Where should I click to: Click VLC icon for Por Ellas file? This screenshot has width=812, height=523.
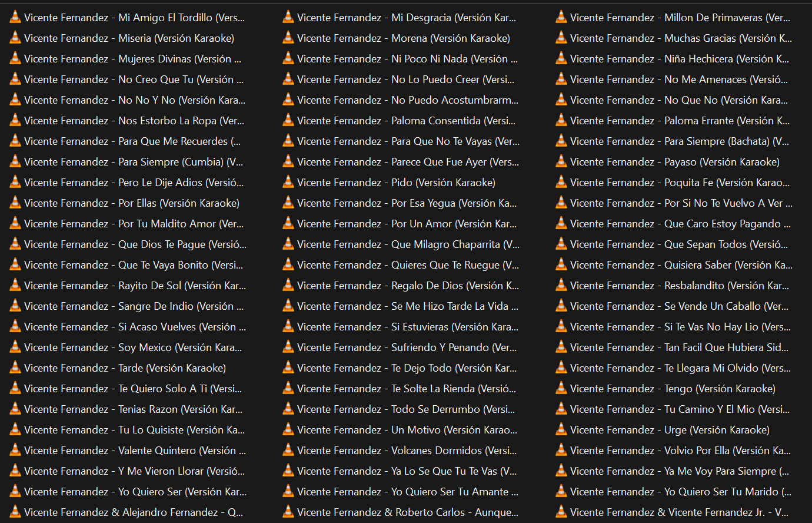tap(15, 203)
